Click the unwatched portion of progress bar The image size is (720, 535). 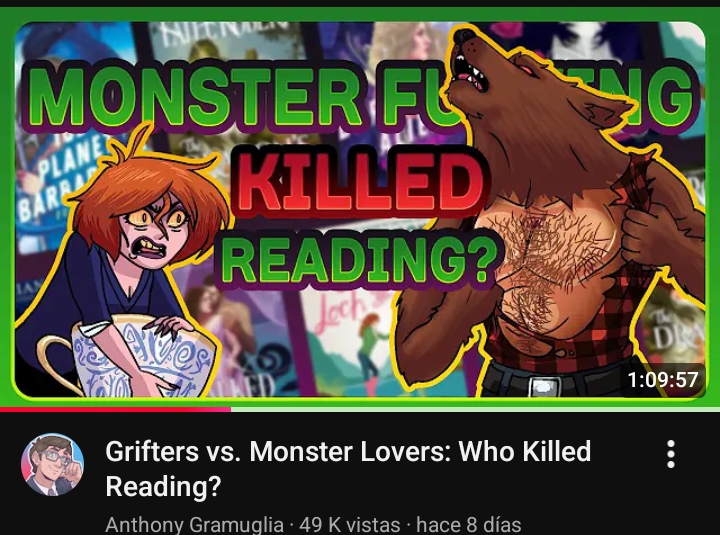(x=475, y=409)
